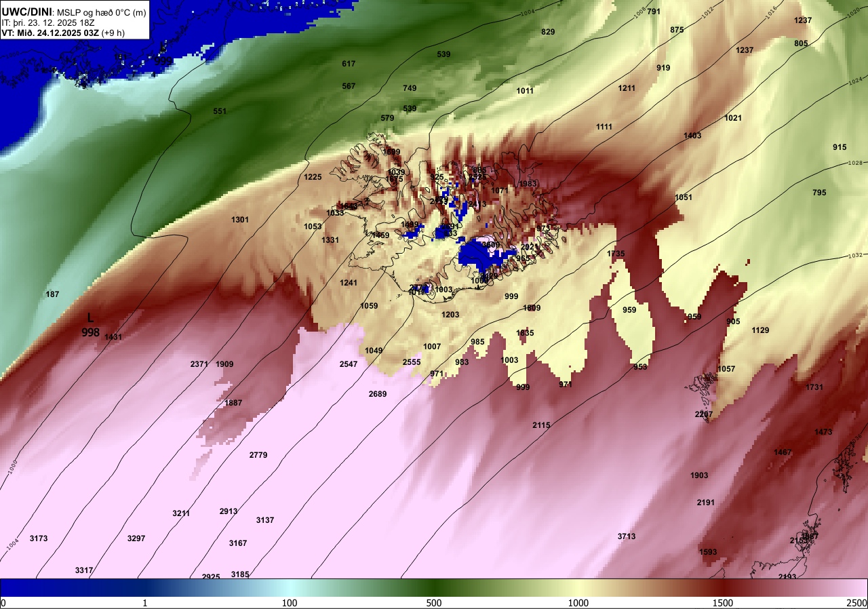Click the 1028 isobar label
868x609 pixels.
click(854, 163)
